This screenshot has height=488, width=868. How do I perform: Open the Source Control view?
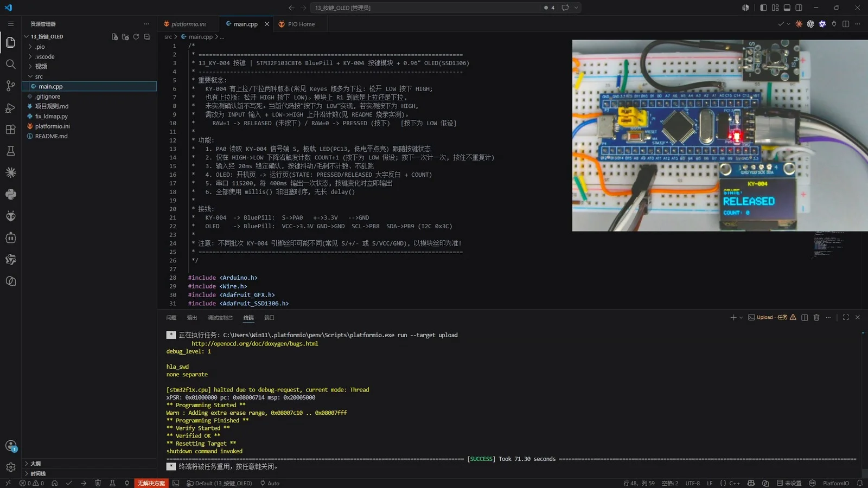[10, 86]
